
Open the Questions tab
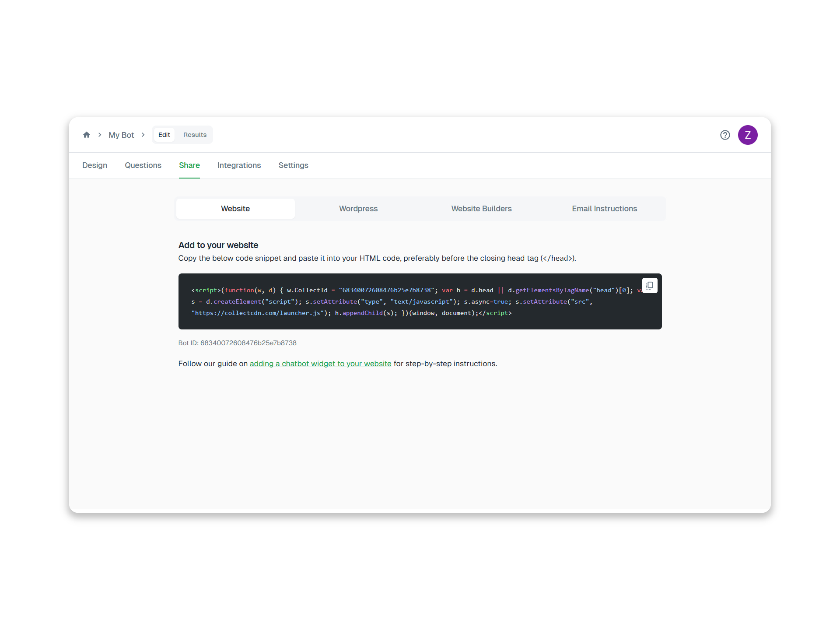pyautogui.click(x=143, y=165)
